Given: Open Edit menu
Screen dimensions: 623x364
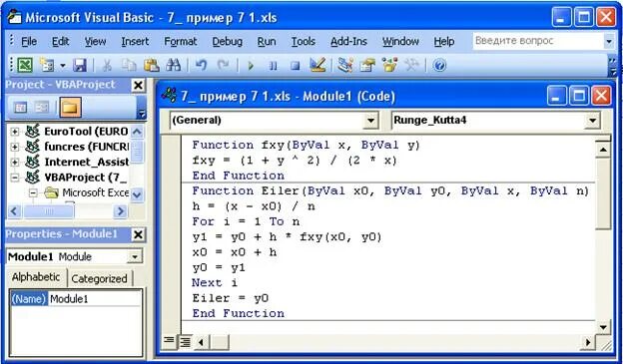Looking at the screenshot, I should click(x=60, y=41).
